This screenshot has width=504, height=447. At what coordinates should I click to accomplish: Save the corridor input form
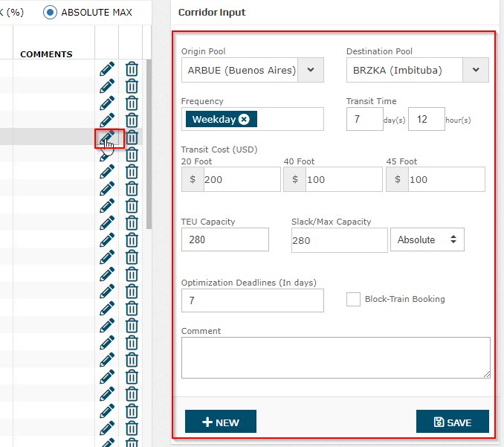coord(452,422)
